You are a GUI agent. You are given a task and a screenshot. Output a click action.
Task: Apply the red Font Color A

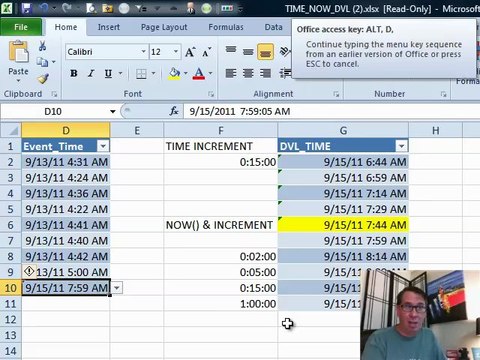tap(199, 73)
